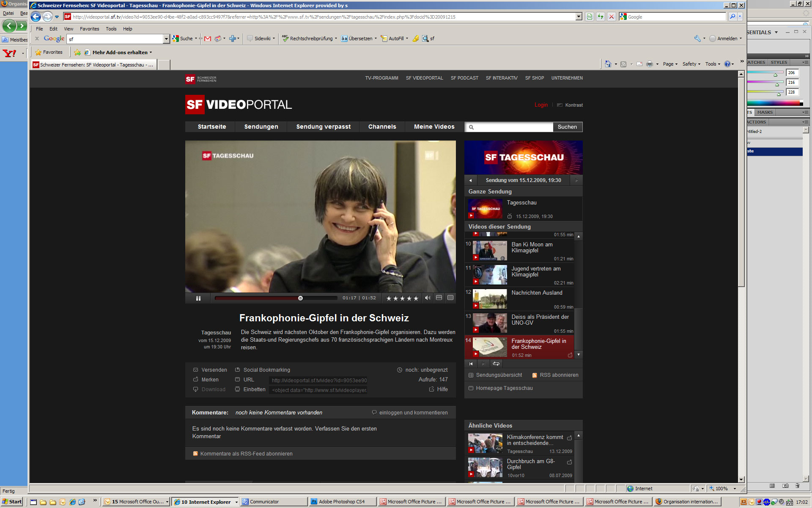The height and width of the screenshot is (508, 812).
Task: Open the IE Favorites menu
Action: pyautogui.click(x=89, y=29)
